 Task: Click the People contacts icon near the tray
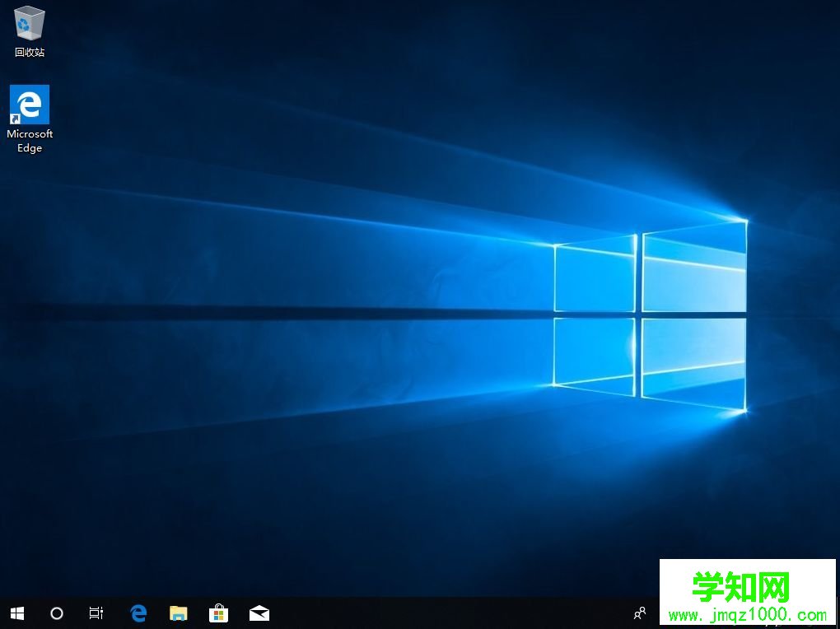640,613
